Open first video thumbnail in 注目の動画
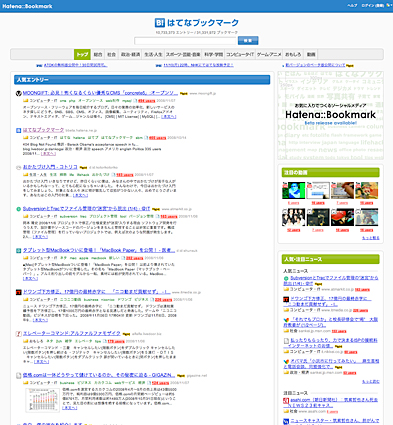This screenshot has width=393, height=425. tap(294, 190)
